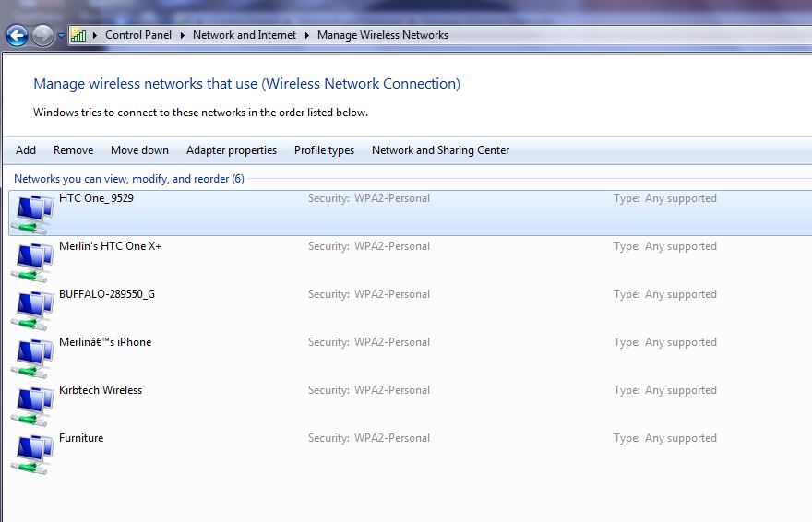Open Adapter properties

click(231, 150)
